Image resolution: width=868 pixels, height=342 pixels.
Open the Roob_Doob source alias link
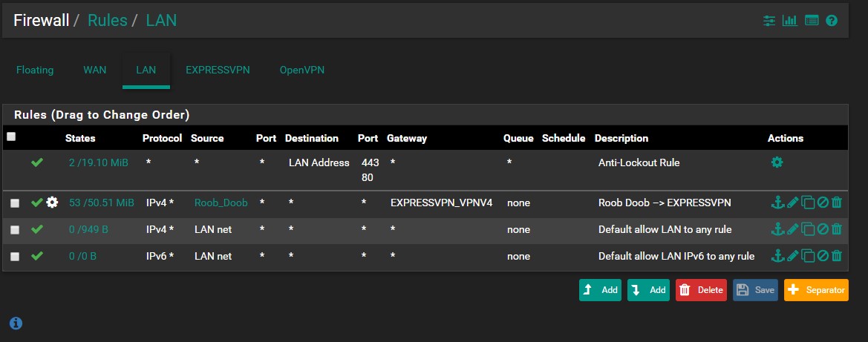tap(221, 203)
